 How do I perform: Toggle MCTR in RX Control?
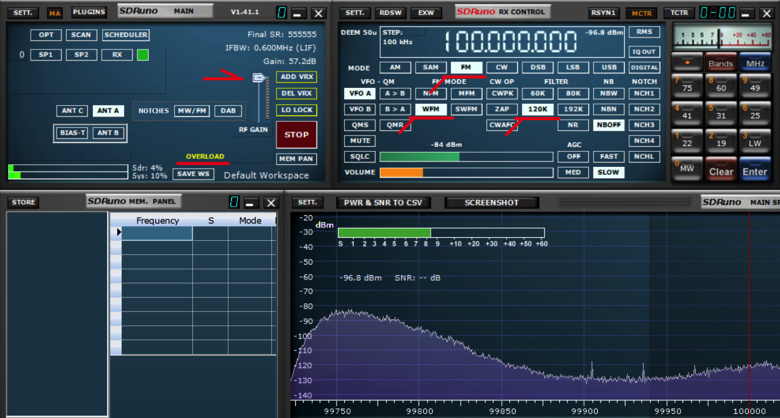tap(641, 13)
